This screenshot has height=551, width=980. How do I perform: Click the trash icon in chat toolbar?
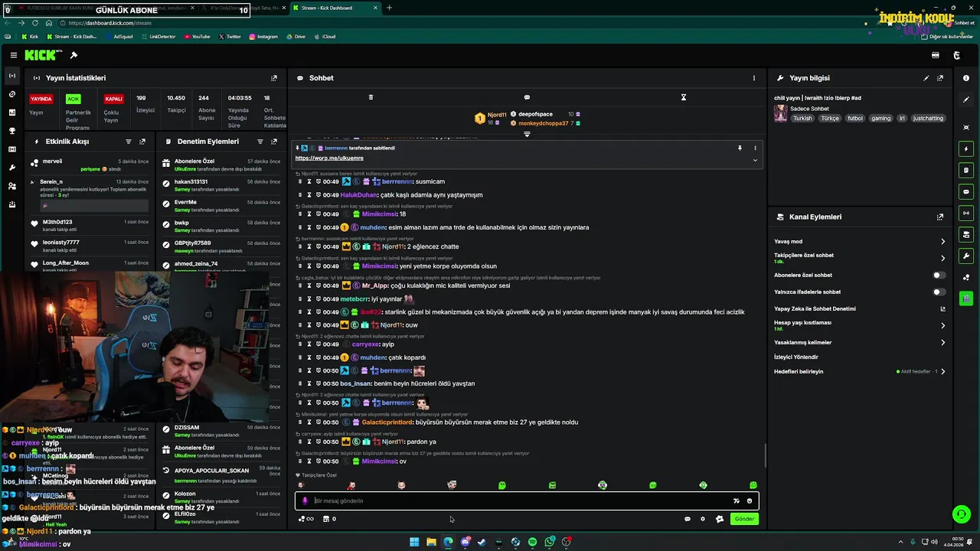371,97
